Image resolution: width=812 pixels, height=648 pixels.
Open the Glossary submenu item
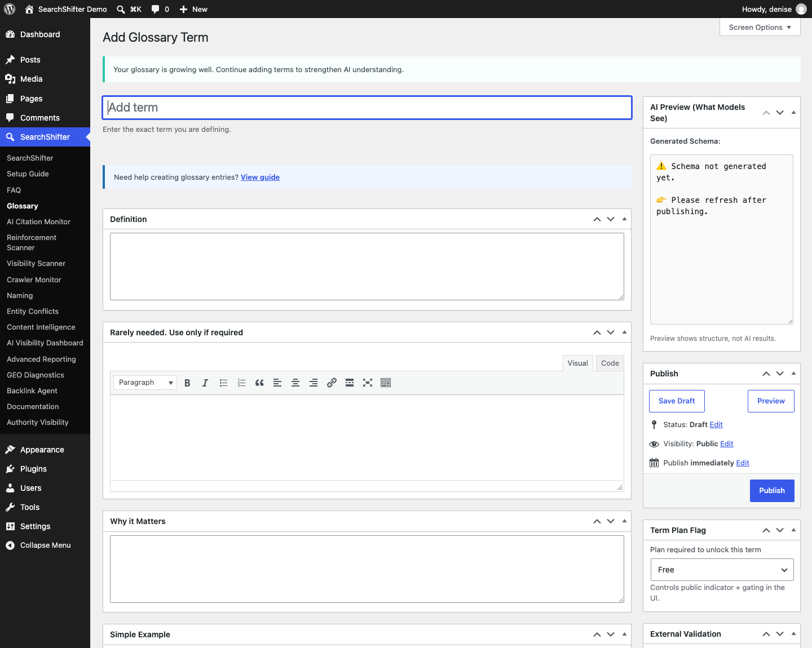[23, 206]
